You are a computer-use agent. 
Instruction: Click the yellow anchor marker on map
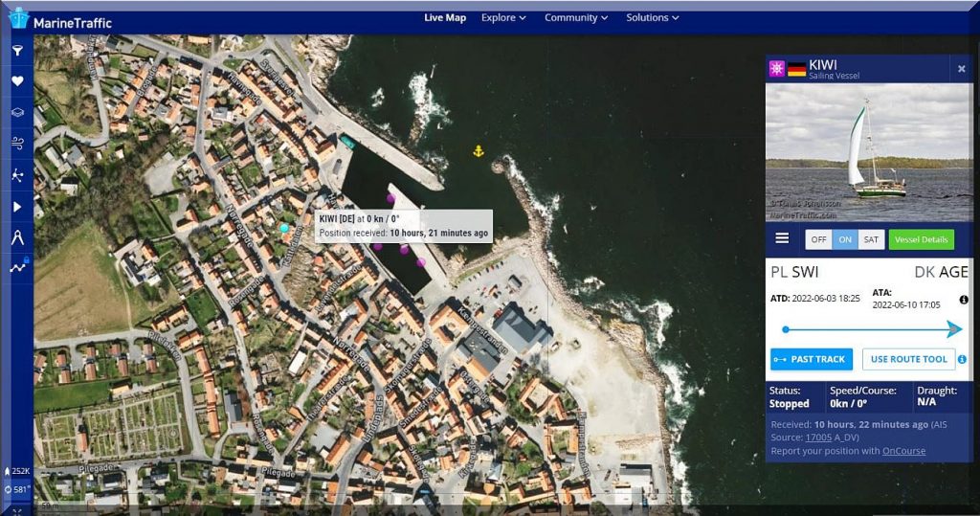point(479,150)
